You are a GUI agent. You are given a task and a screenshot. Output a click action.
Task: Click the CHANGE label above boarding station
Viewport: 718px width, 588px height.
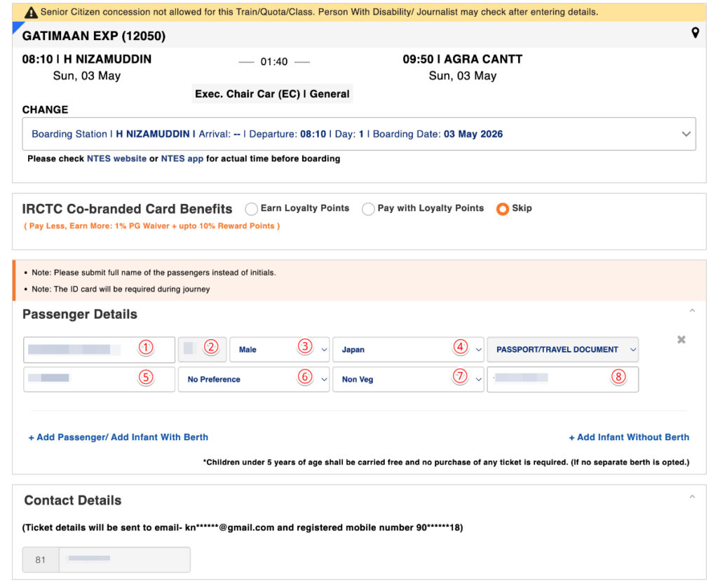click(x=45, y=110)
